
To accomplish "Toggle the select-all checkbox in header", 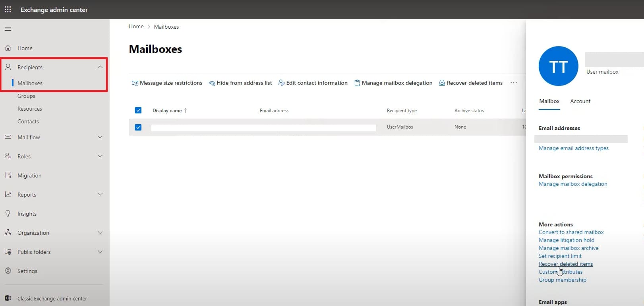I will pos(138,110).
